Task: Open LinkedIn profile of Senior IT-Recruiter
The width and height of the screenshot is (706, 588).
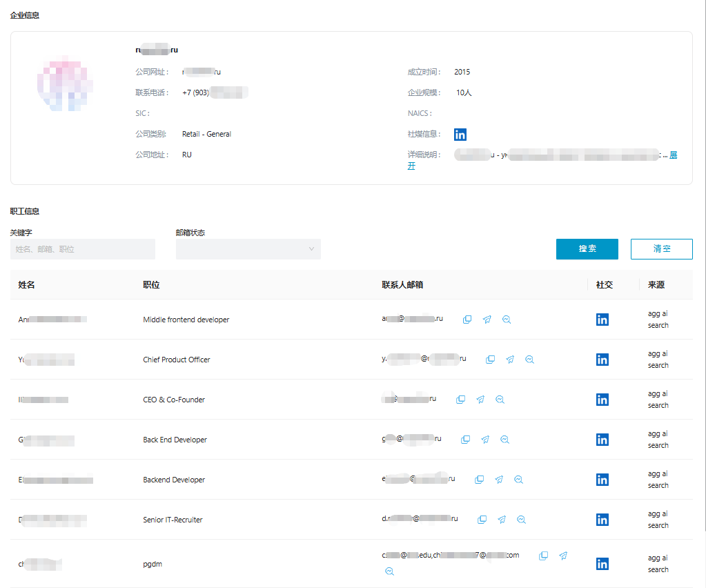Action: pyautogui.click(x=602, y=520)
